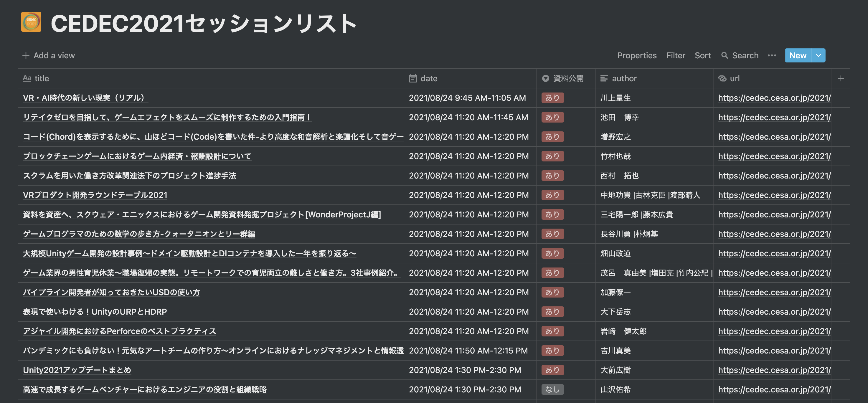Click the Aa icon on the title column
868x403 pixels.
27,78
